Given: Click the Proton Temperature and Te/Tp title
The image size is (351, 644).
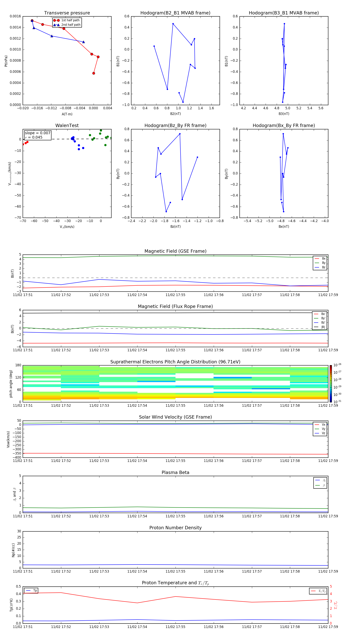Looking at the screenshot, I should coord(175,583).
